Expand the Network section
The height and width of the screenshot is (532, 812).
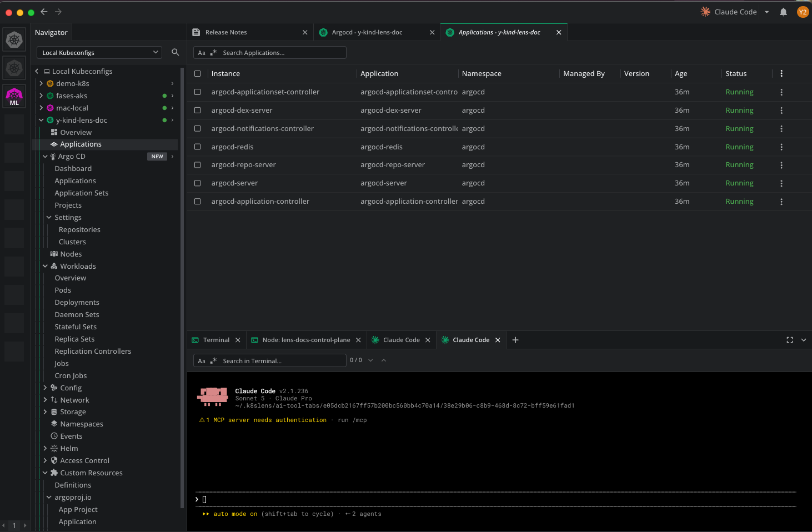click(x=45, y=400)
